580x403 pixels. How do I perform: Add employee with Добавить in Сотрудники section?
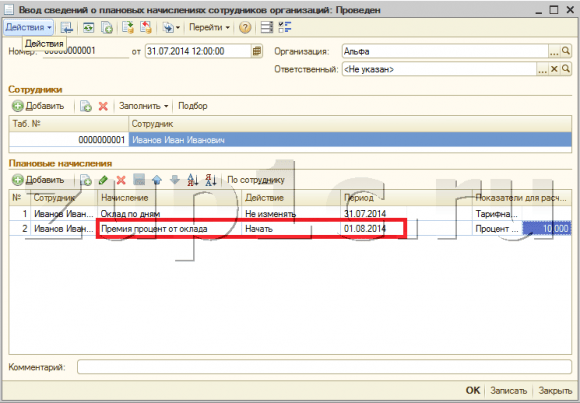coord(38,106)
